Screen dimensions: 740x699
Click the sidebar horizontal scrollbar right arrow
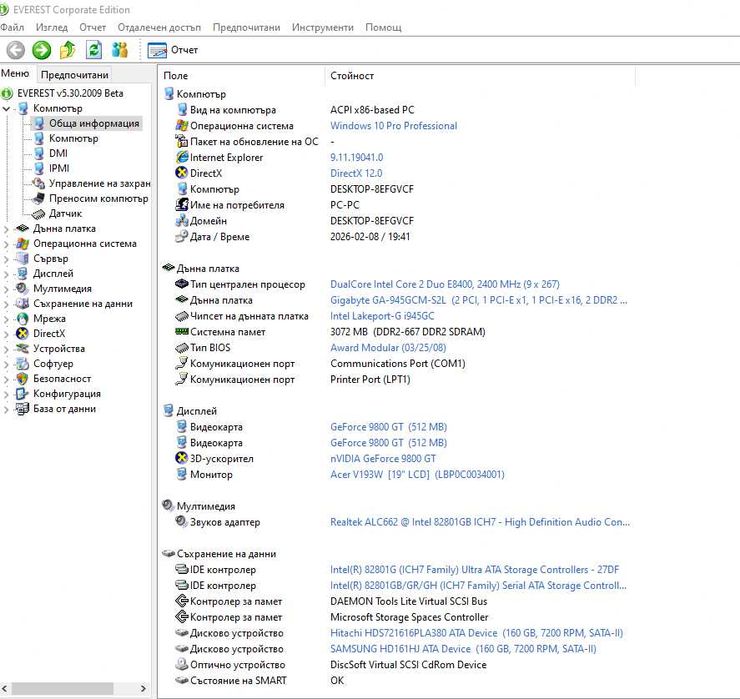(x=143, y=688)
